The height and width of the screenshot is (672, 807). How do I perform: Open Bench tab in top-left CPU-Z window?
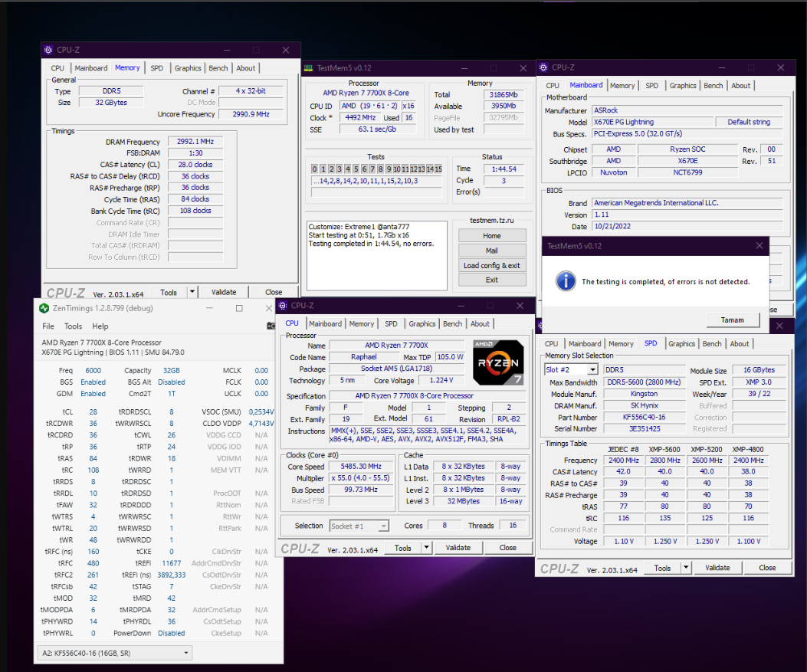[x=218, y=68]
